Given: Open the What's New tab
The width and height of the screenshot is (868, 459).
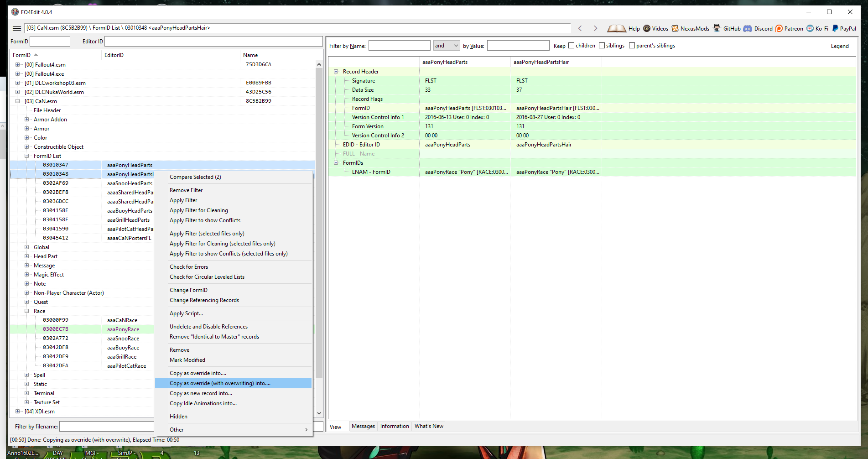Looking at the screenshot, I should click(429, 426).
